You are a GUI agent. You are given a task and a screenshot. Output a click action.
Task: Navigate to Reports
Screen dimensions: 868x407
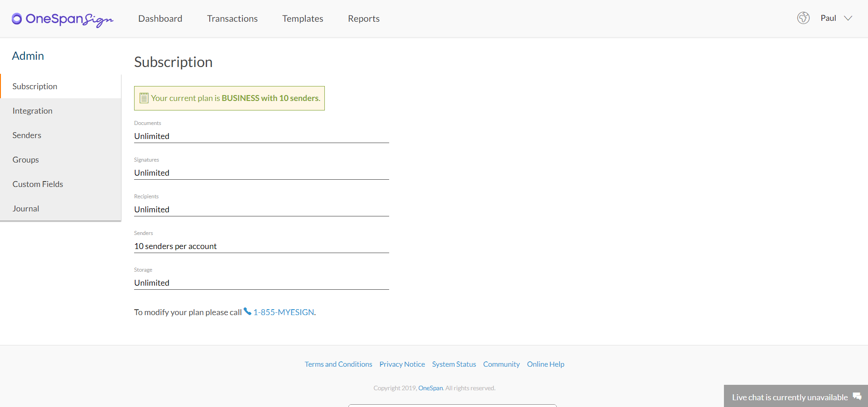(x=364, y=19)
